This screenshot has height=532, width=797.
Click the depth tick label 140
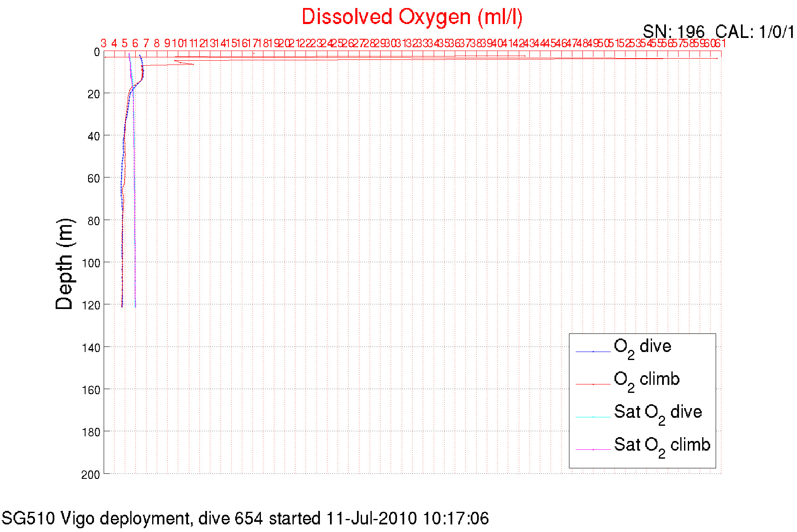point(91,348)
